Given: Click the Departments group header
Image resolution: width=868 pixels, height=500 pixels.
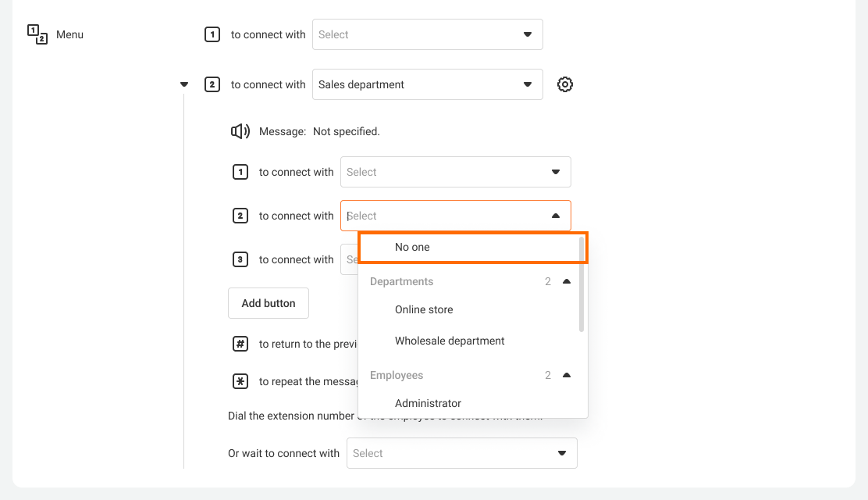Looking at the screenshot, I should click(401, 281).
